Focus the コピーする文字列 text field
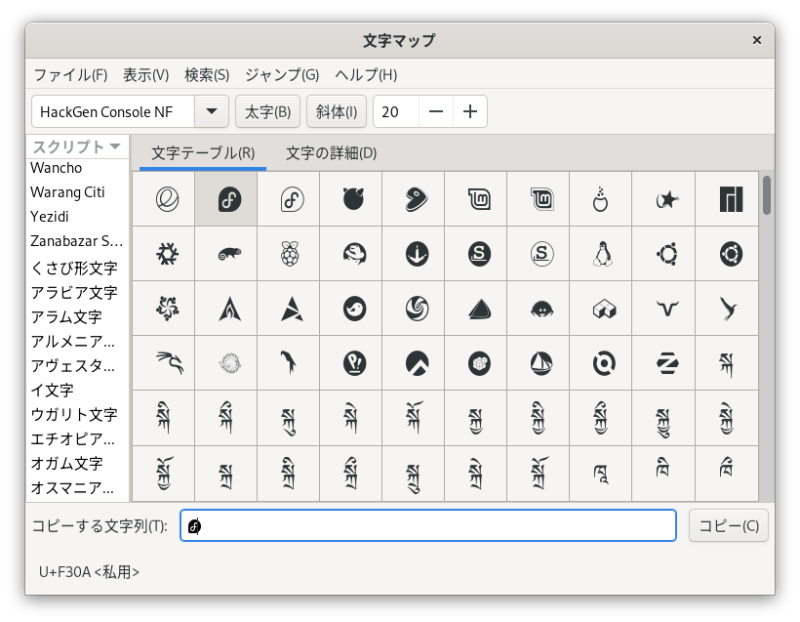Image resolution: width=800 pixels, height=622 pixels. tap(428, 526)
